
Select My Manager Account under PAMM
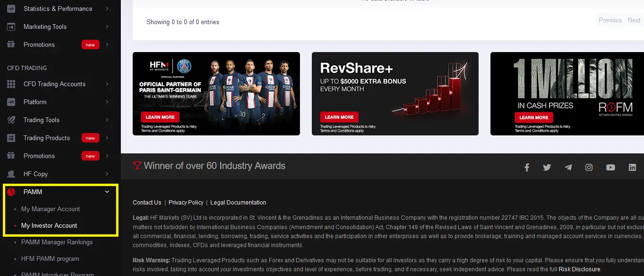pyautogui.click(x=51, y=209)
